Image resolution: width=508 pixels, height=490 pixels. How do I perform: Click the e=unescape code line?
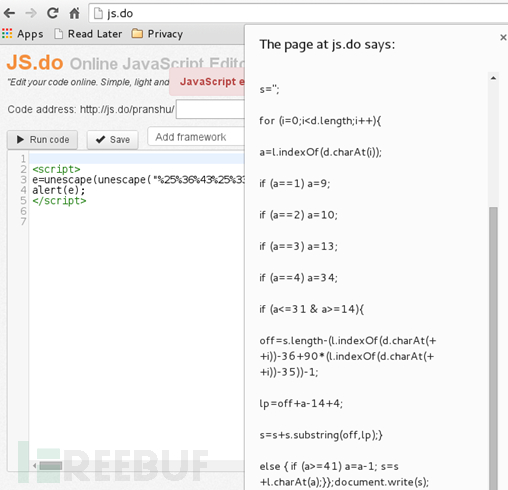pyautogui.click(x=138, y=180)
